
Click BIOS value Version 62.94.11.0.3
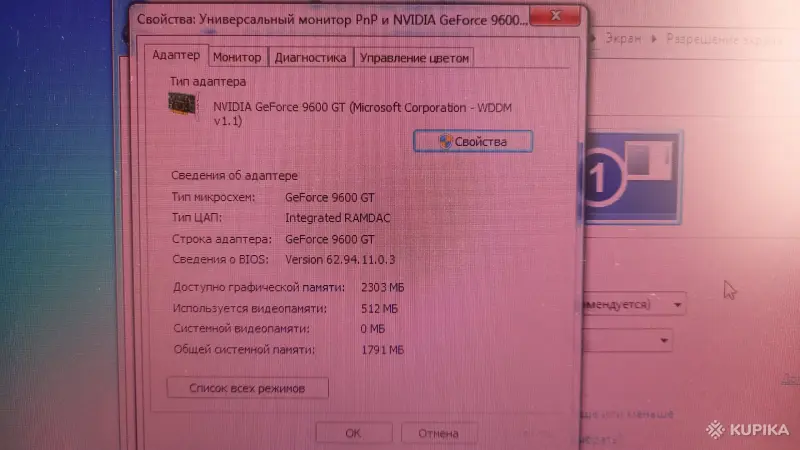[340, 260]
